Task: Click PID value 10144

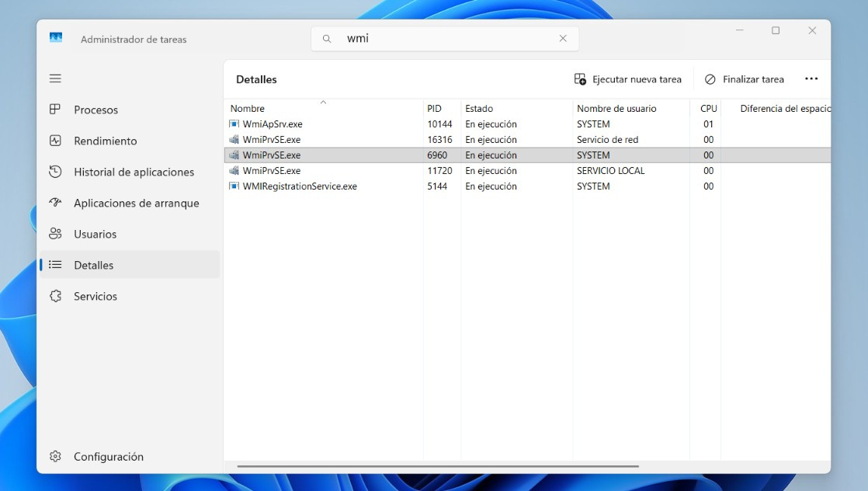Action: tap(439, 124)
